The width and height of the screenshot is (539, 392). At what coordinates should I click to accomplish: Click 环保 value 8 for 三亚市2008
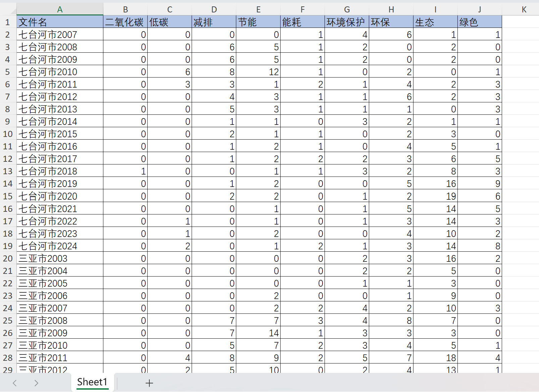[x=391, y=321]
